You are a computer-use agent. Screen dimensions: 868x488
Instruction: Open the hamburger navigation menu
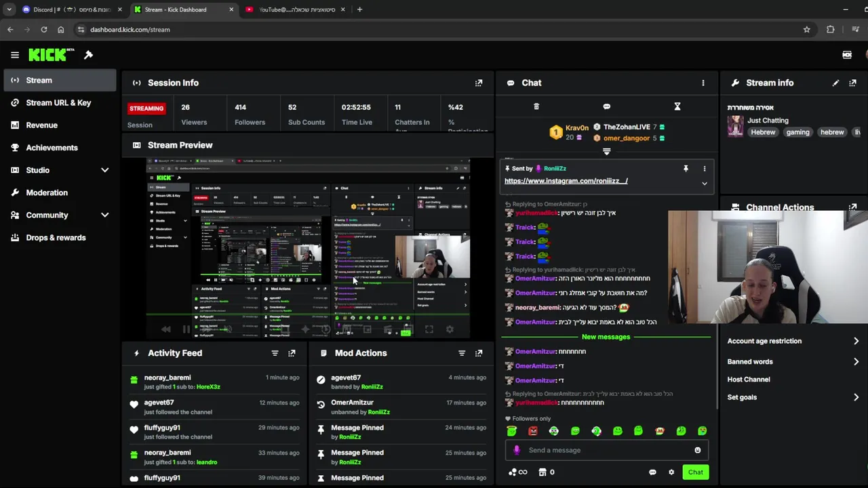(x=15, y=55)
